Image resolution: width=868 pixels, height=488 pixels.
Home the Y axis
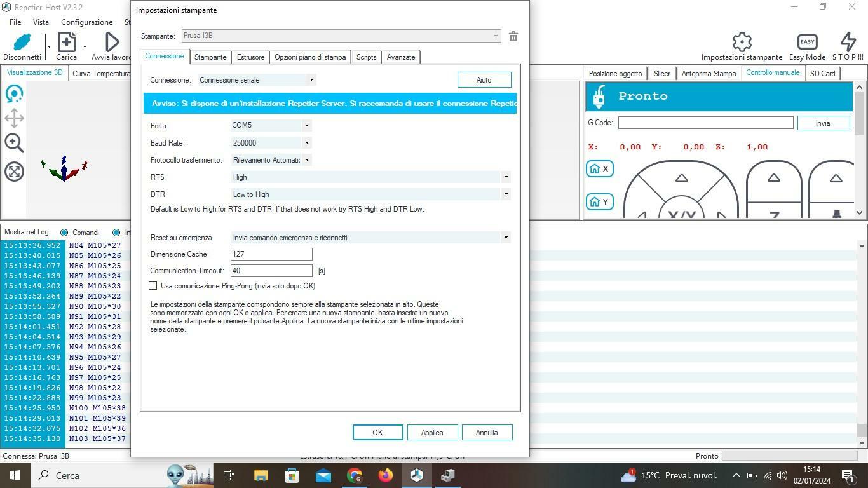599,202
